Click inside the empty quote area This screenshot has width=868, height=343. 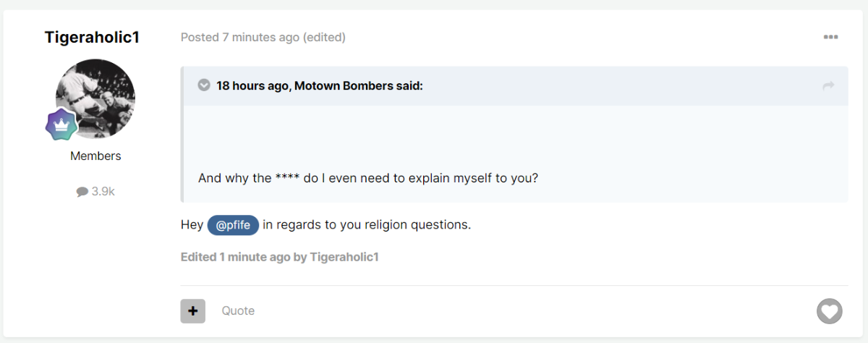(x=515, y=137)
